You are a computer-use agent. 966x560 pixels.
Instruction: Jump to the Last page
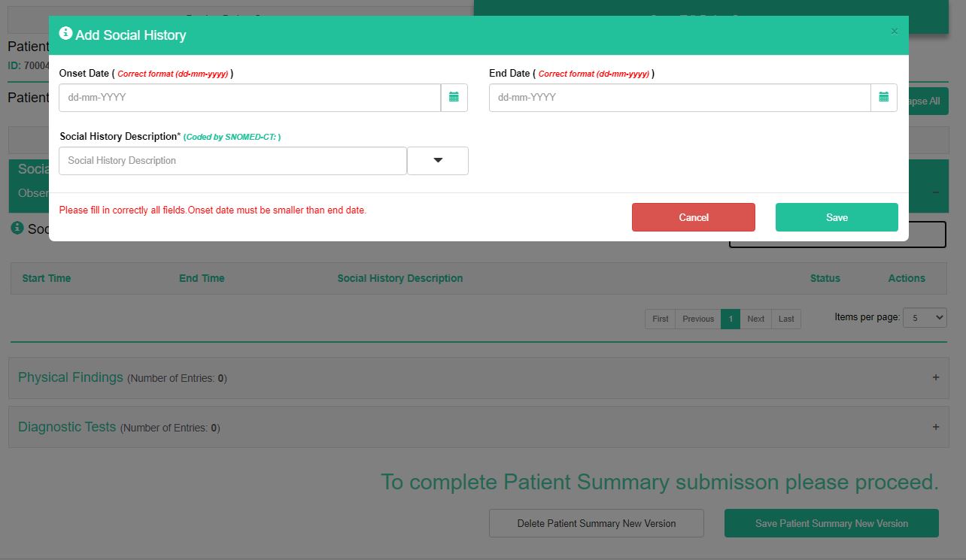[x=786, y=319]
